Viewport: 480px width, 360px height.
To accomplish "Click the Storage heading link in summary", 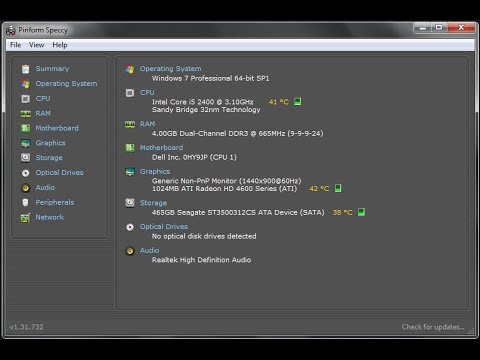I will pos(153,203).
